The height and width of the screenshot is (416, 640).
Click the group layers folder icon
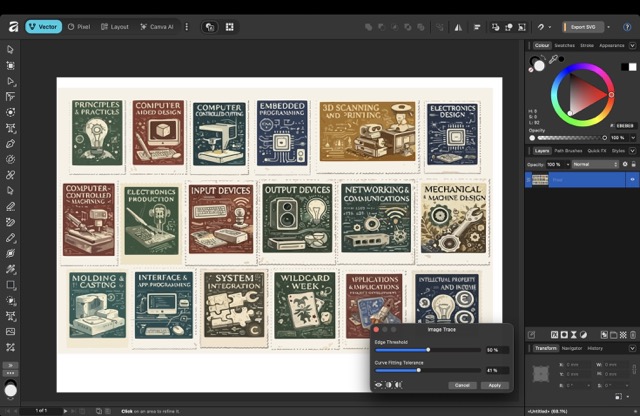(613, 335)
